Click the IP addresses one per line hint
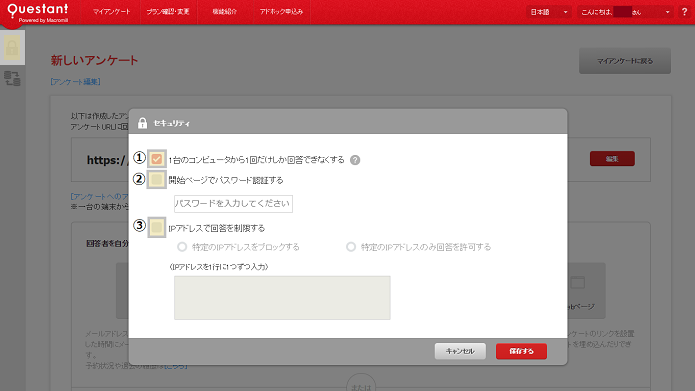Screen dimensions: 695x391 (219, 267)
